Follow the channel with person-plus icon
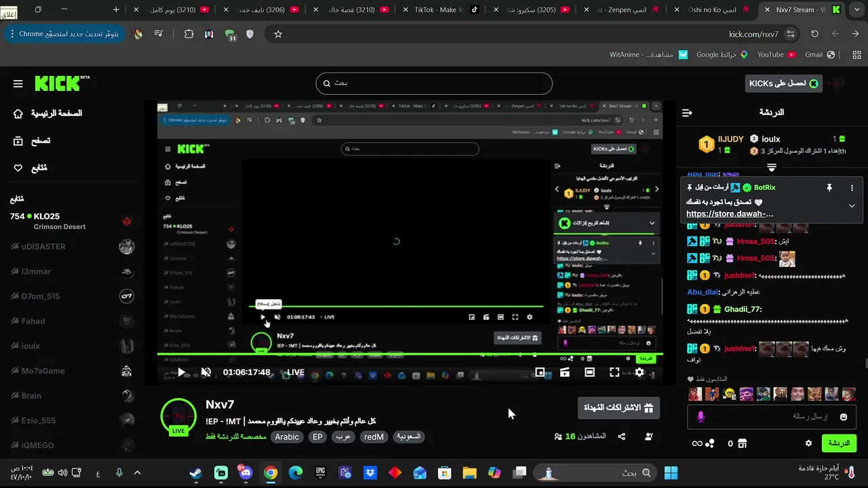This screenshot has height=488, width=868. pyautogui.click(x=649, y=437)
